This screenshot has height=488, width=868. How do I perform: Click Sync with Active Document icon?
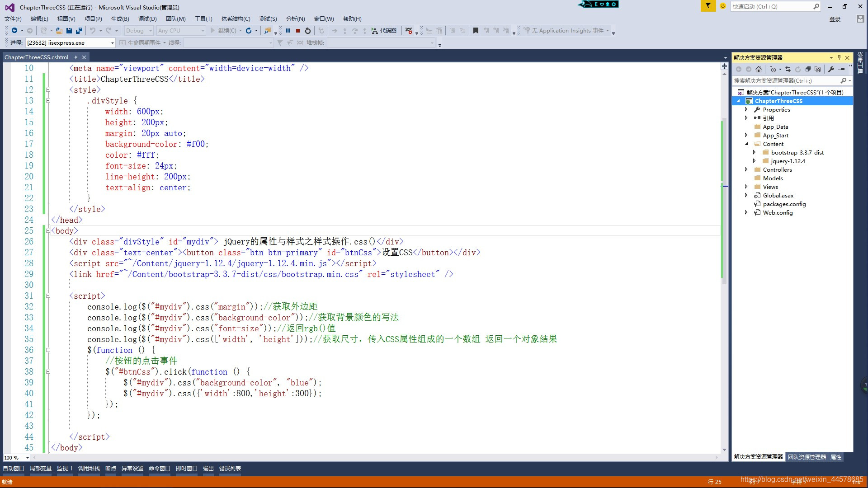coord(788,69)
